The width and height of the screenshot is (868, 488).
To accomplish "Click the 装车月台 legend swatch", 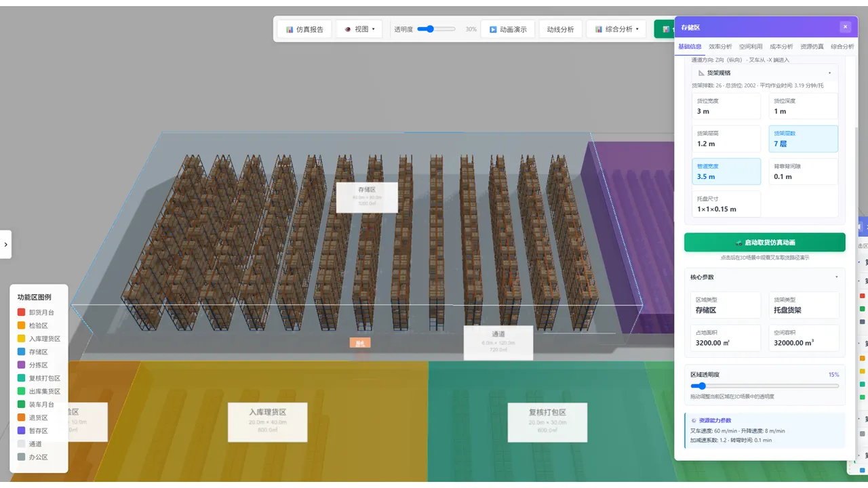I will click(x=22, y=405).
